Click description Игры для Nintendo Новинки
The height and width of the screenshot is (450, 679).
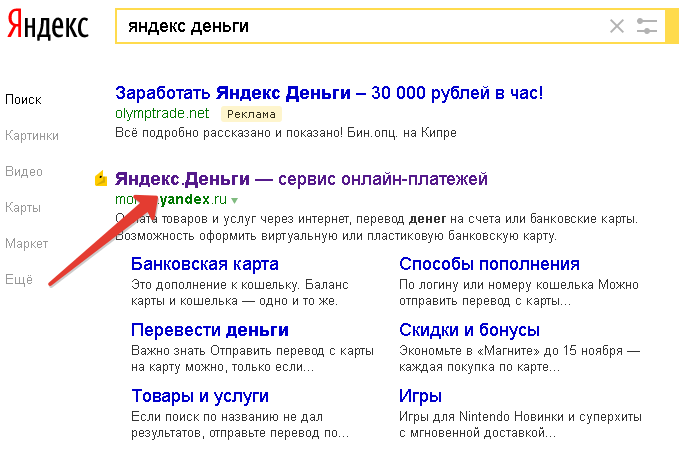click(x=521, y=425)
